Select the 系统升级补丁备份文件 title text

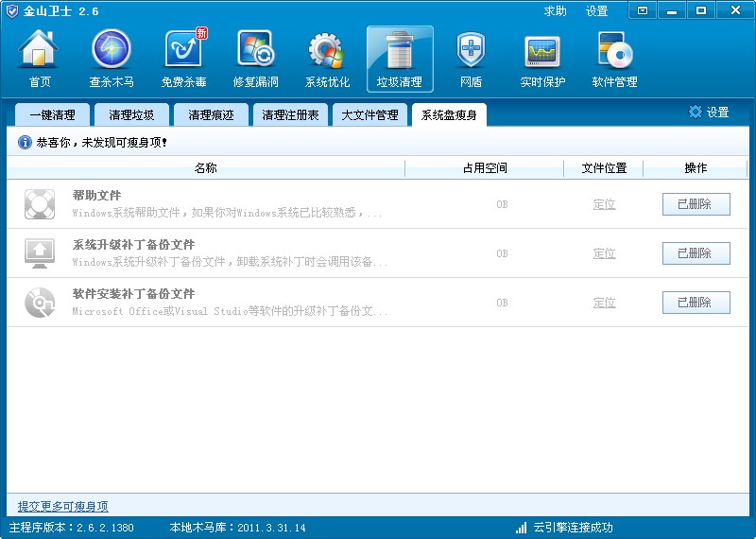tap(133, 245)
